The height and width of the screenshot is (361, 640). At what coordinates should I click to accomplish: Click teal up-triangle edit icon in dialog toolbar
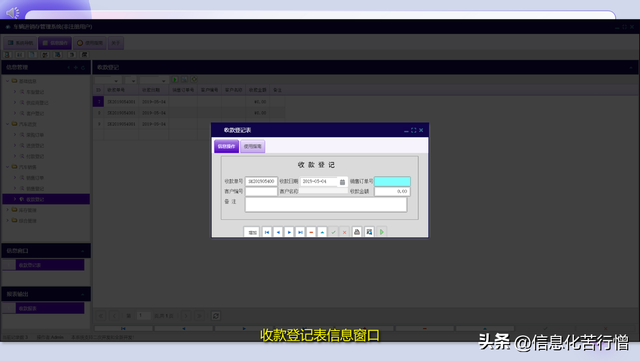[322, 232]
